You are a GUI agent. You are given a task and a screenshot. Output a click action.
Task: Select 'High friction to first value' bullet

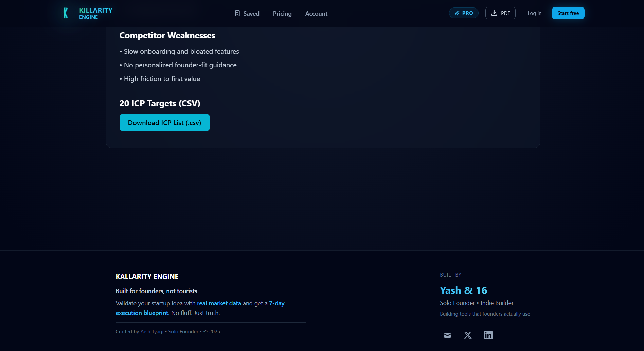click(160, 79)
